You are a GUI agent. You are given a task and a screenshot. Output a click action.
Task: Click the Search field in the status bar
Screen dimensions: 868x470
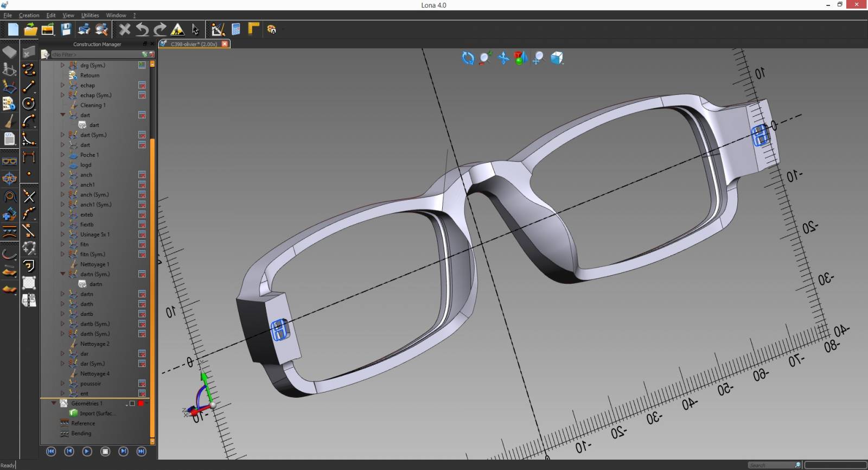click(x=770, y=465)
